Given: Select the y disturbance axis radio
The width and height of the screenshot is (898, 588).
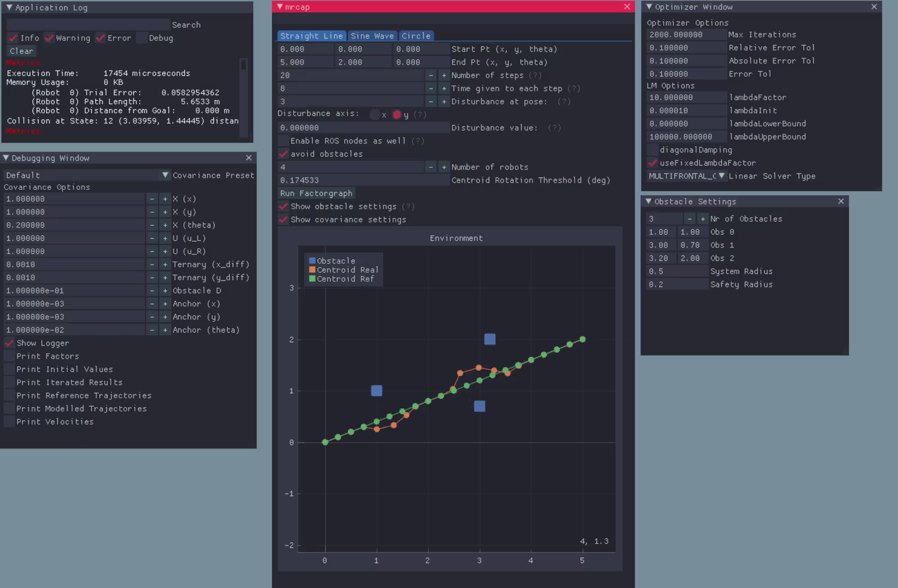Looking at the screenshot, I should 396,114.
